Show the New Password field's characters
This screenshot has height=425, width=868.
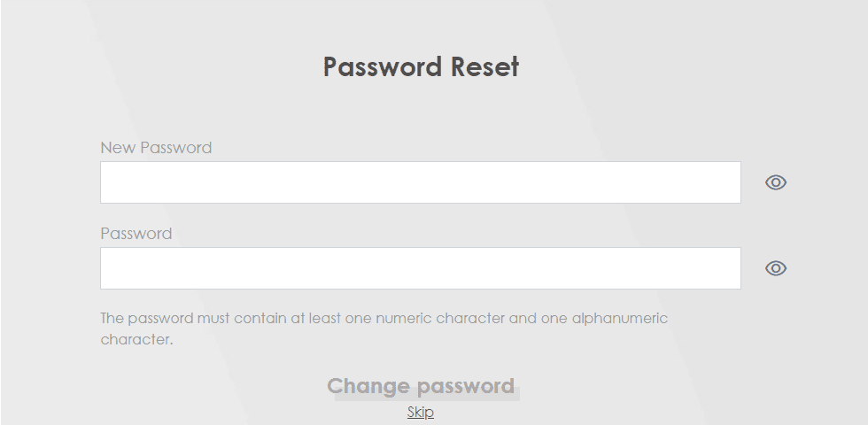coord(776,182)
